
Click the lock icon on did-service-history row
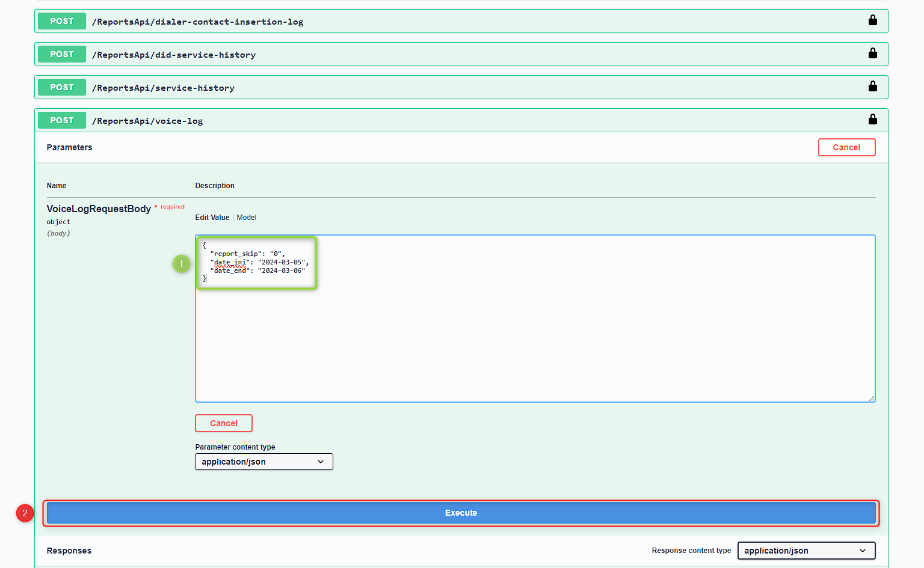pos(872,53)
